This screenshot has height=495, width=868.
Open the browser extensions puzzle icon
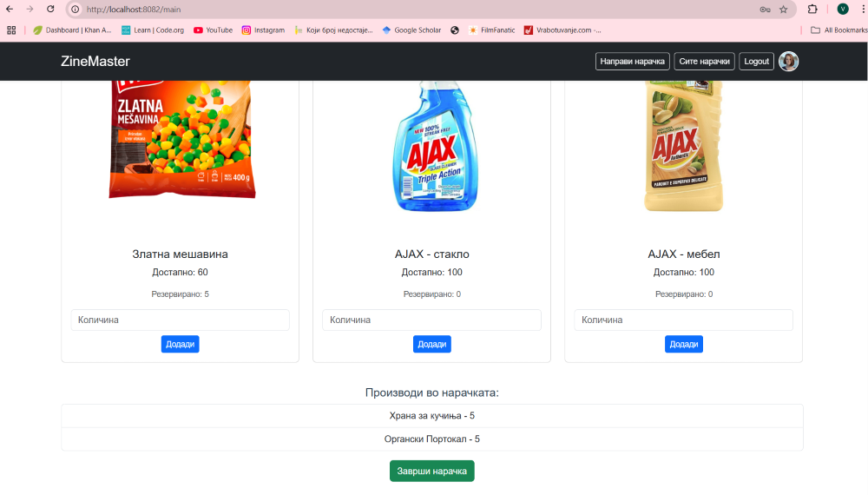coord(812,9)
